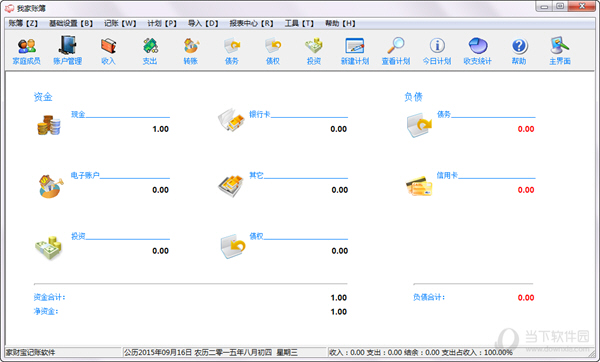This screenshot has width=600, height=362.
Task: Click the 信用卡 label link
Action: [x=447, y=175]
